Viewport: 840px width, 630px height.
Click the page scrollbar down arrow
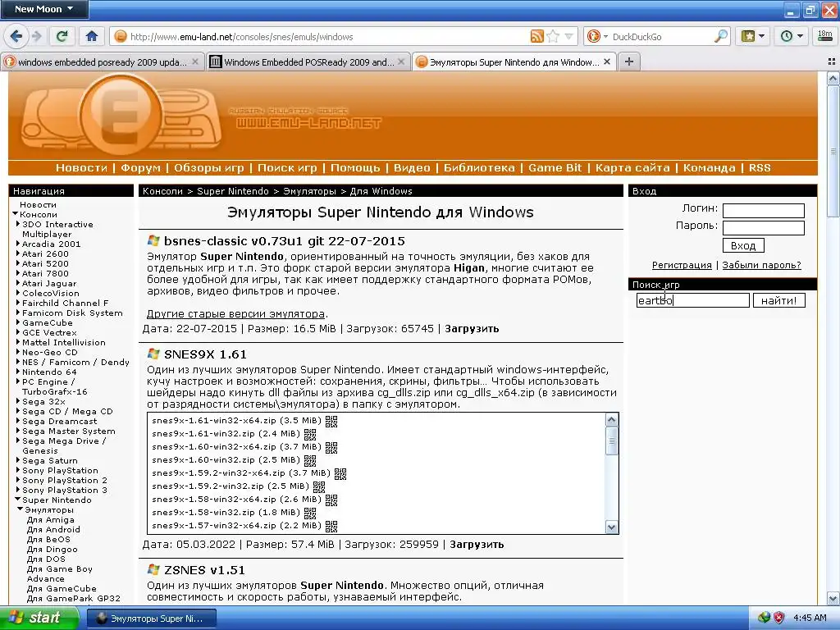click(x=833, y=598)
